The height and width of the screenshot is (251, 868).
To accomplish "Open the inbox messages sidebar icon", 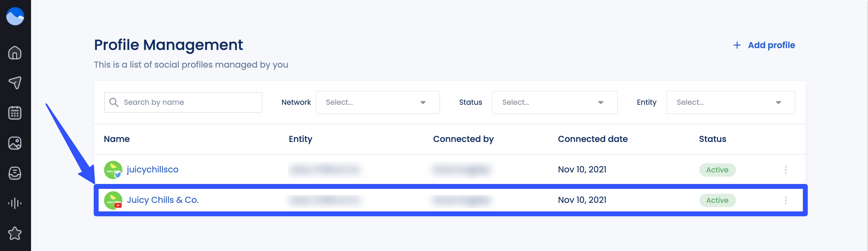I will coord(15,173).
